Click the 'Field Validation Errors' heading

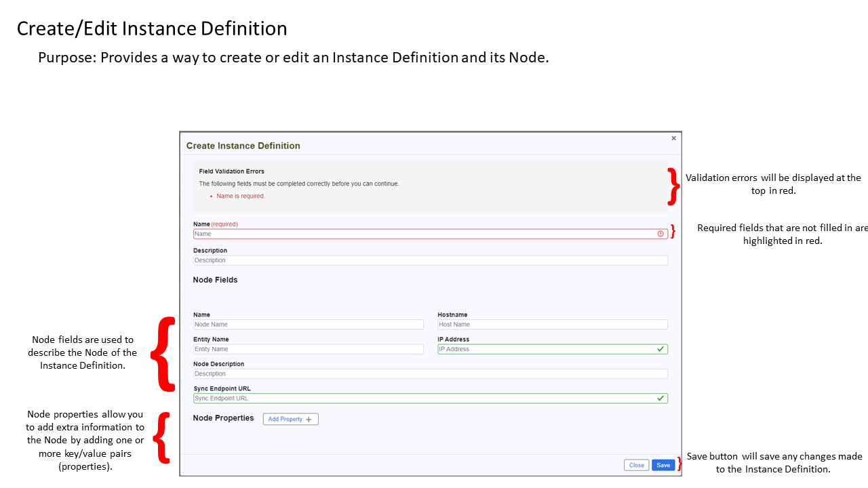pos(231,171)
